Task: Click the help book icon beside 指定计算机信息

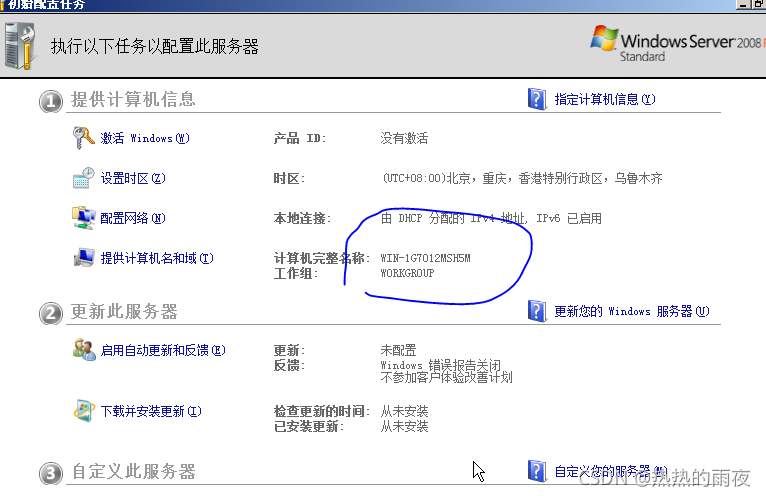Action: 537,99
